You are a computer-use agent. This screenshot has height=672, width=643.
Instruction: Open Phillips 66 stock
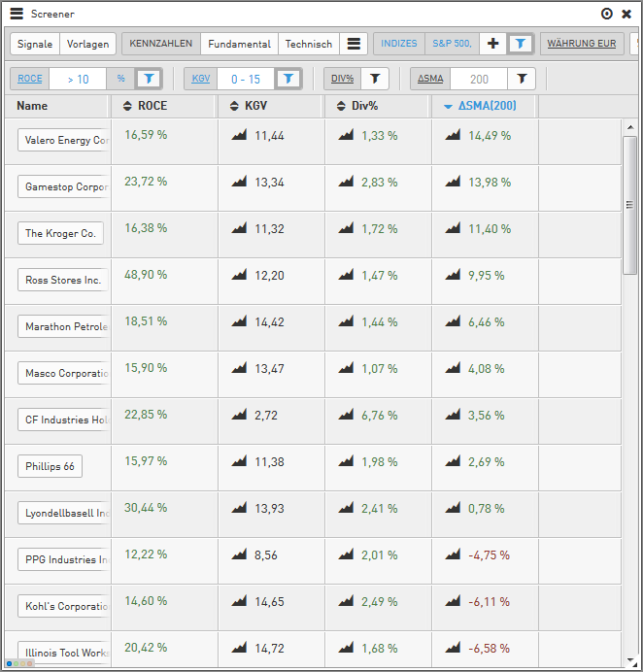(50, 466)
